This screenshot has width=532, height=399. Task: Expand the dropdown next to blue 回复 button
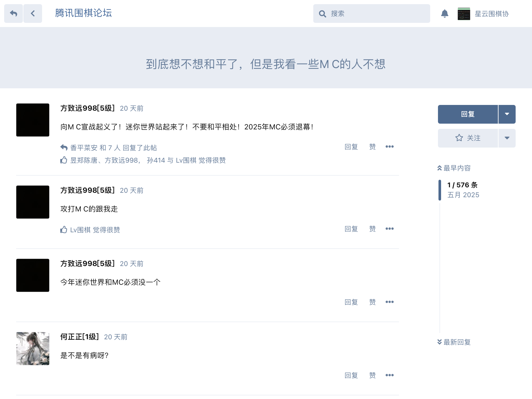(x=507, y=114)
